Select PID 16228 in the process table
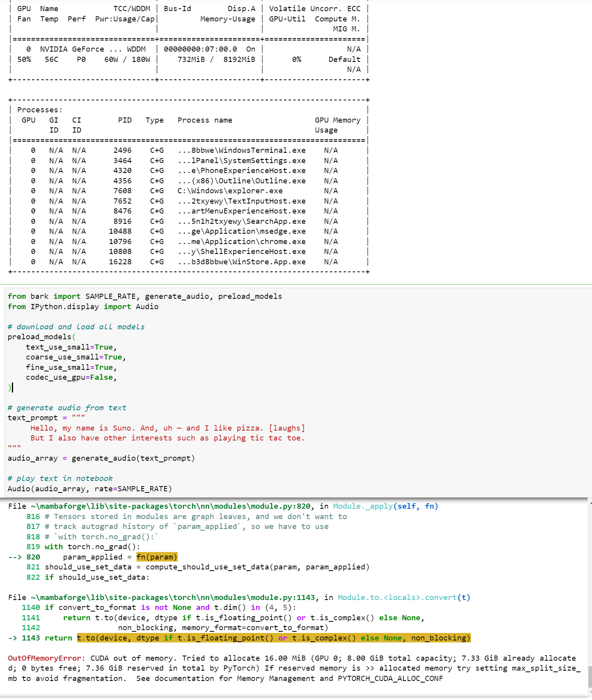Viewport: 592px width, 700px height. 120,262
